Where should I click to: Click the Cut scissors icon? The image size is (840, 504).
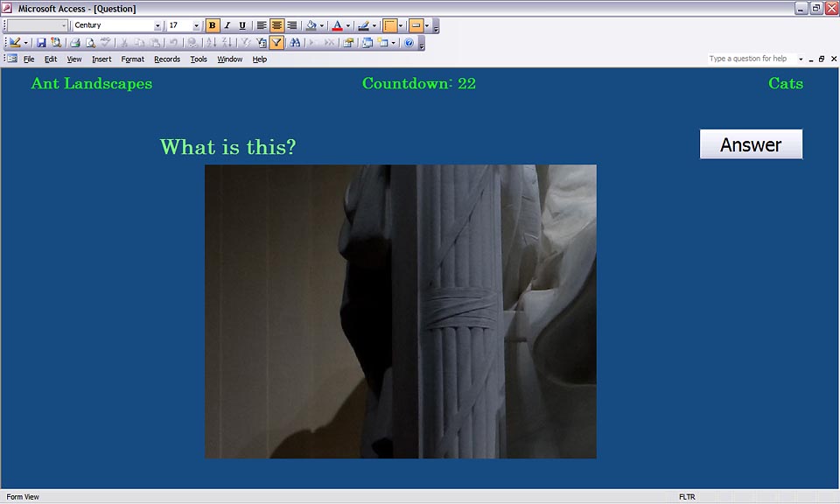[123, 42]
